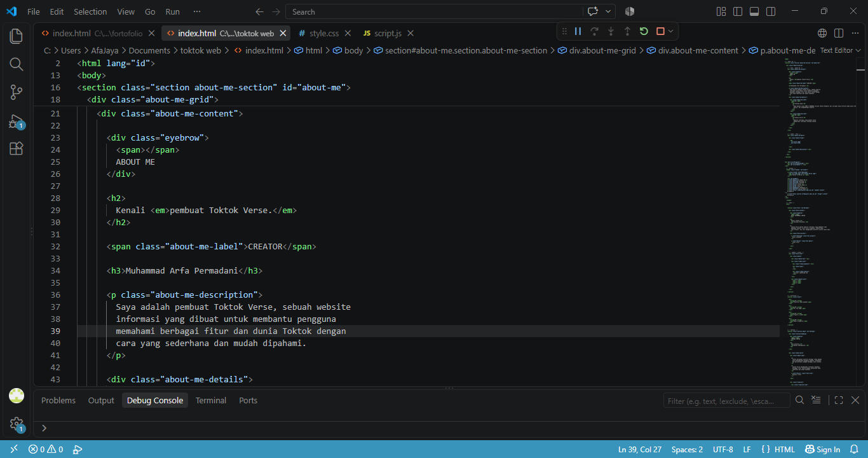
Task: Open the Terminal panel tab
Action: tap(211, 400)
